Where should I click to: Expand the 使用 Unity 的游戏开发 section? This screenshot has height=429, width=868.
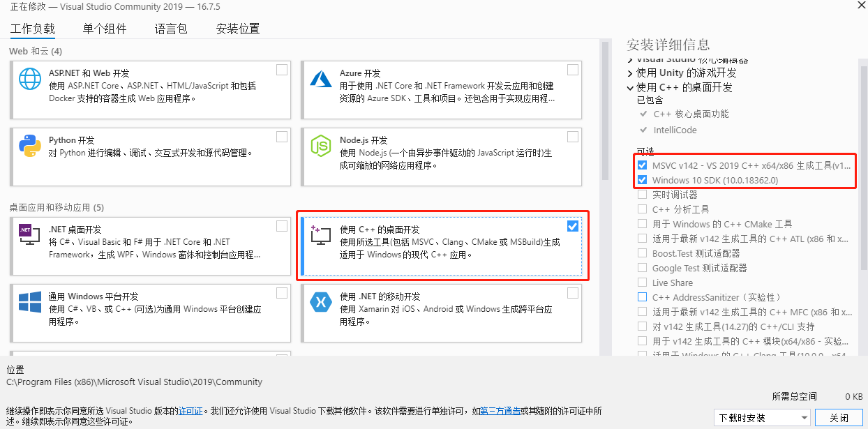point(631,73)
